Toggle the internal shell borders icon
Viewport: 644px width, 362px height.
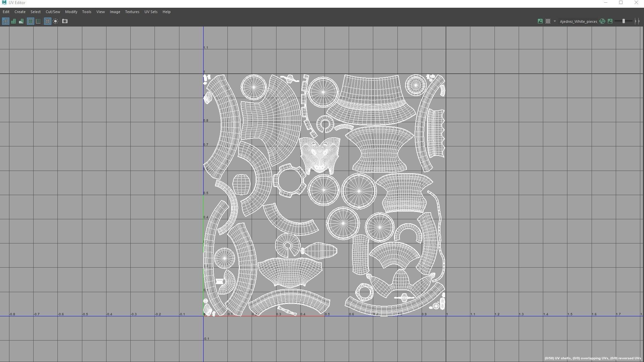(38, 21)
